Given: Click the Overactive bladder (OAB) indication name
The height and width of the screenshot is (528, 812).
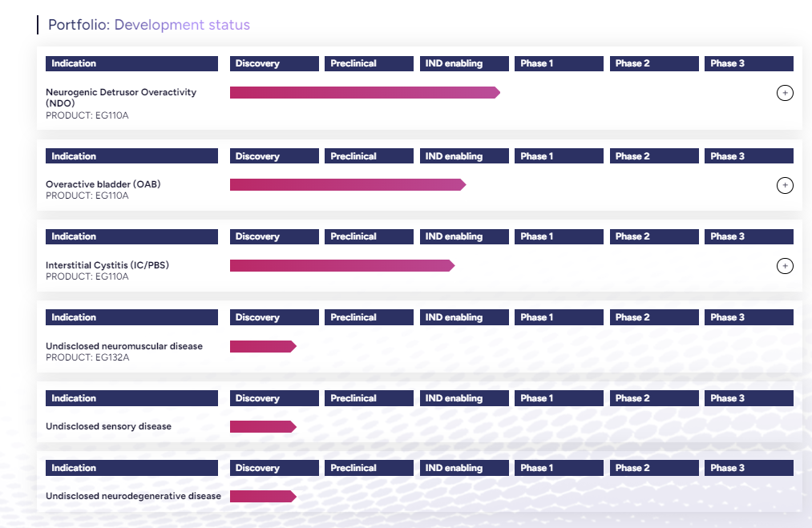Looking at the screenshot, I should (103, 184).
